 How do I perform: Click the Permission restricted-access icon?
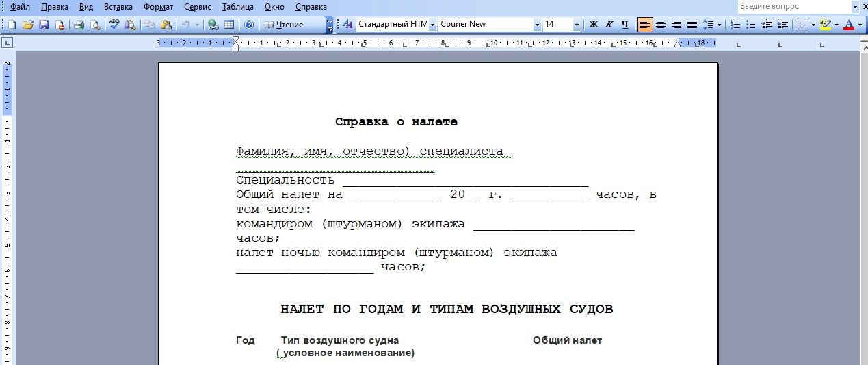pos(60,25)
